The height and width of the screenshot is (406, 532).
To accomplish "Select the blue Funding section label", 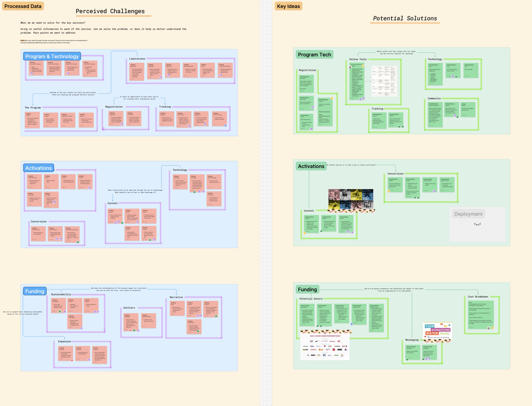I will point(35,291).
